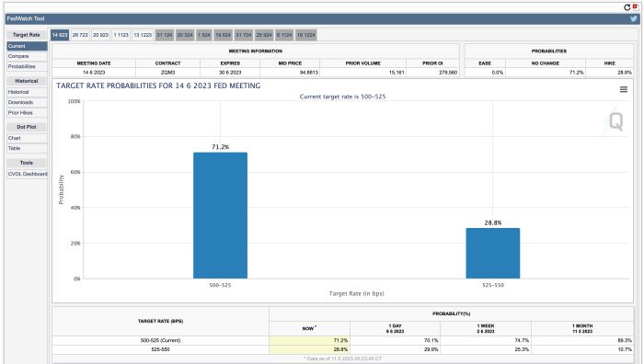Click the 0.0% ease probability cell
The width and height of the screenshot is (644, 364).
coord(485,73)
